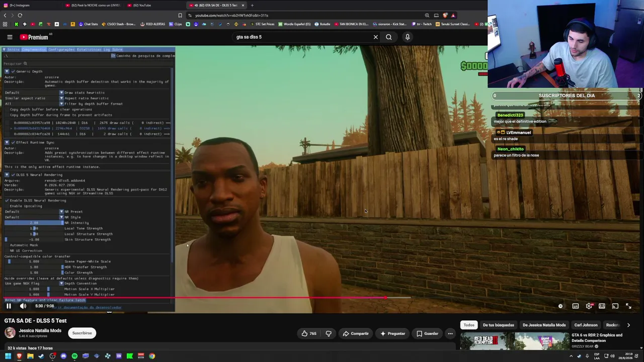644x362 pixels.
Task: Open the Filter by depth buffer format dropdown
Action: [34, 104]
